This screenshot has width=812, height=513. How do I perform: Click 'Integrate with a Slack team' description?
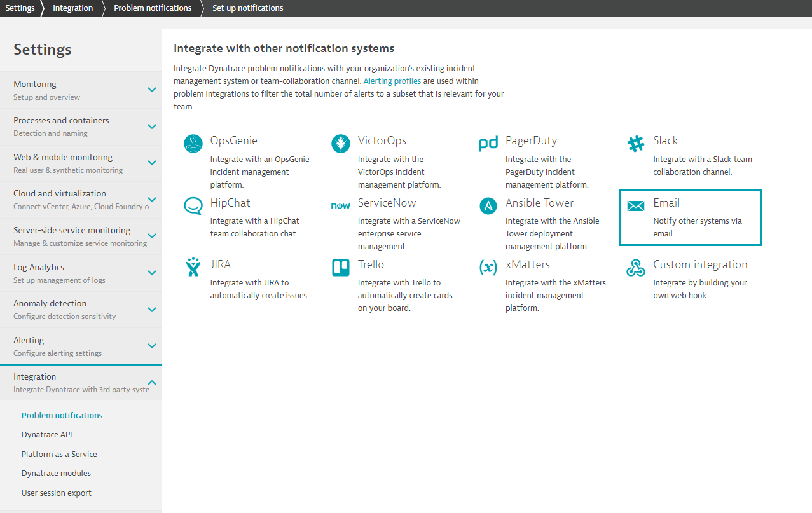coord(703,165)
